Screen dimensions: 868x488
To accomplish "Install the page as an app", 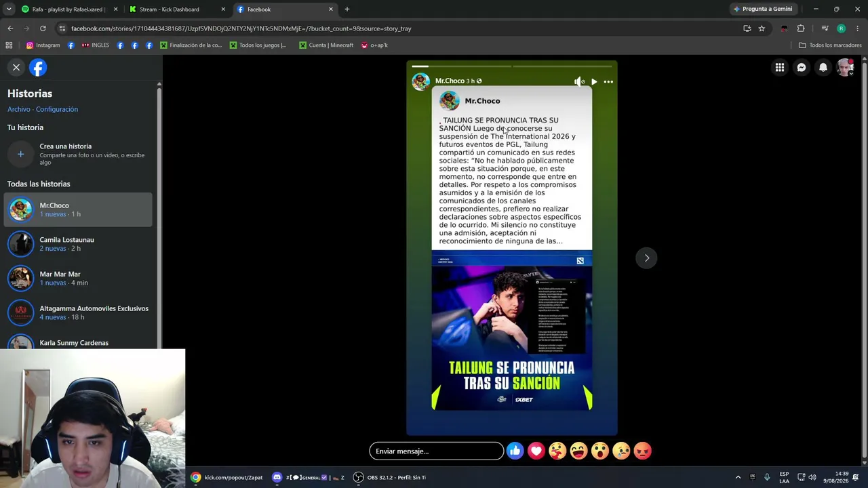I will click(x=747, y=28).
